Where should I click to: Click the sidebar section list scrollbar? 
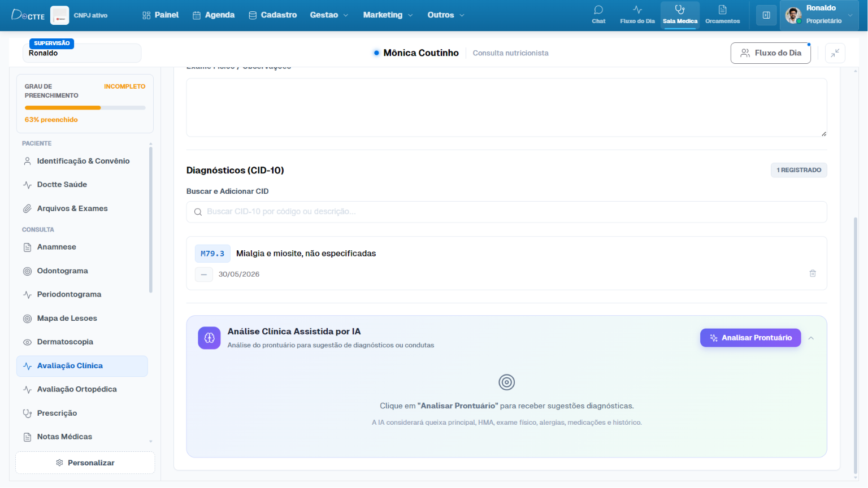pyautogui.click(x=151, y=220)
